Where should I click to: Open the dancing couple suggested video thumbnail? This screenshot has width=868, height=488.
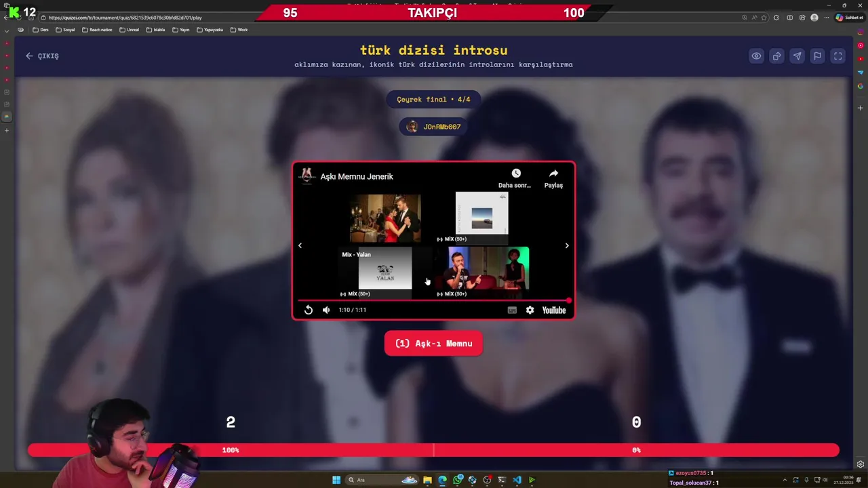[385, 218]
